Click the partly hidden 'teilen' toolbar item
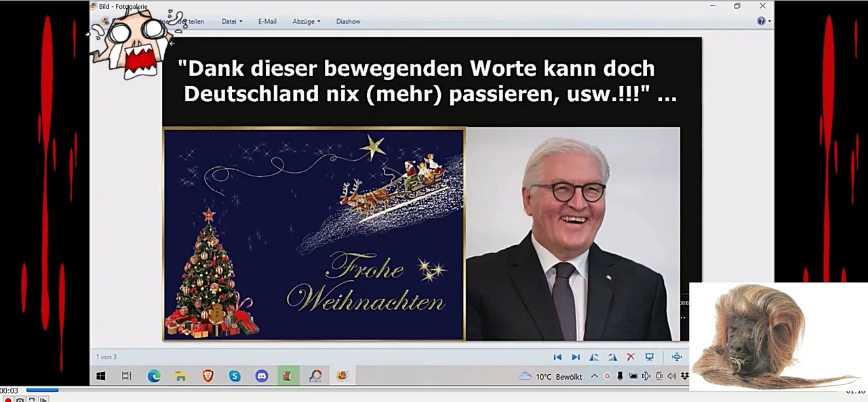The width and height of the screenshot is (868, 402). (x=195, y=22)
